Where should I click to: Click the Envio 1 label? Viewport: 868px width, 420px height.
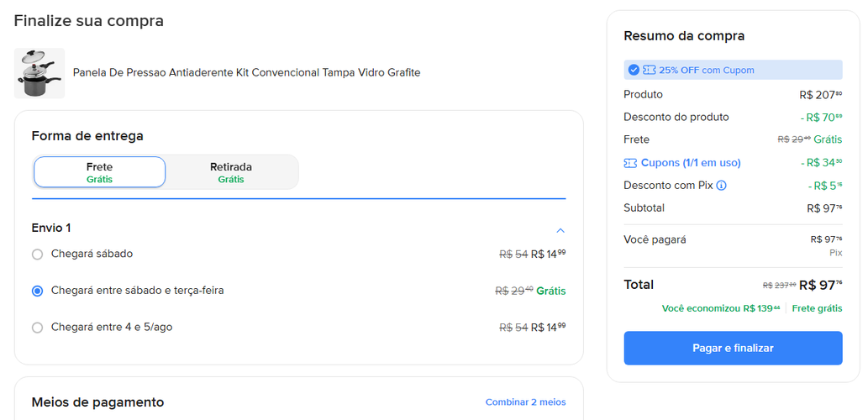click(x=51, y=228)
